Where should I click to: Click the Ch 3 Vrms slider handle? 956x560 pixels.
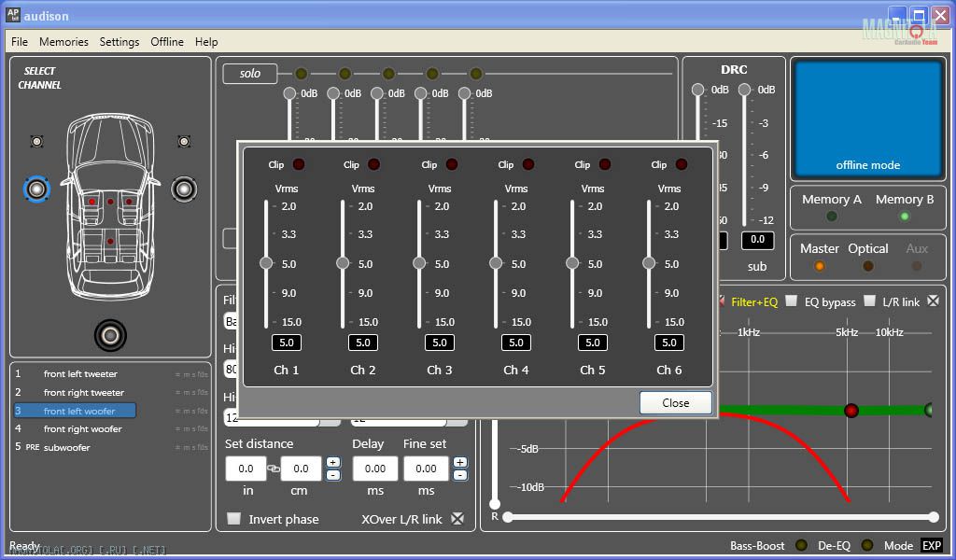419,263
